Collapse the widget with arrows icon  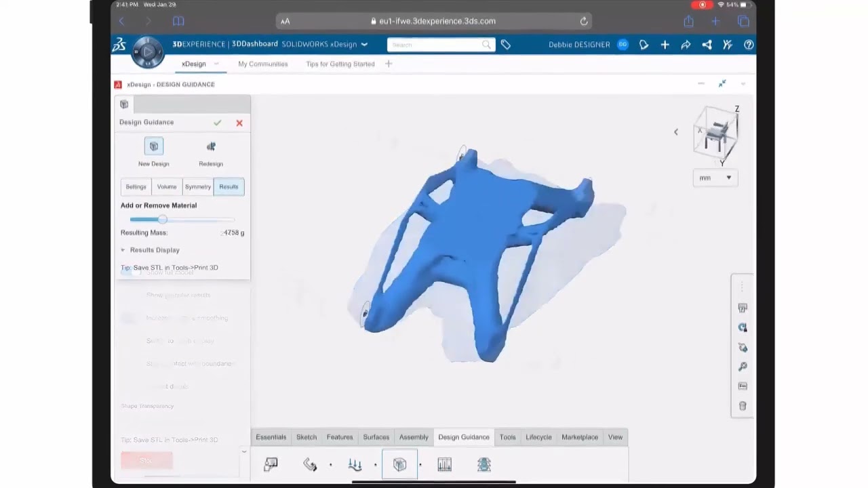[722, 83]
